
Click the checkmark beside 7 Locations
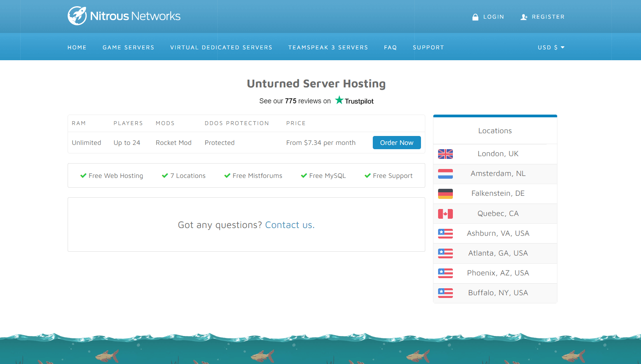pyautogui.click(x=165, y=176)
